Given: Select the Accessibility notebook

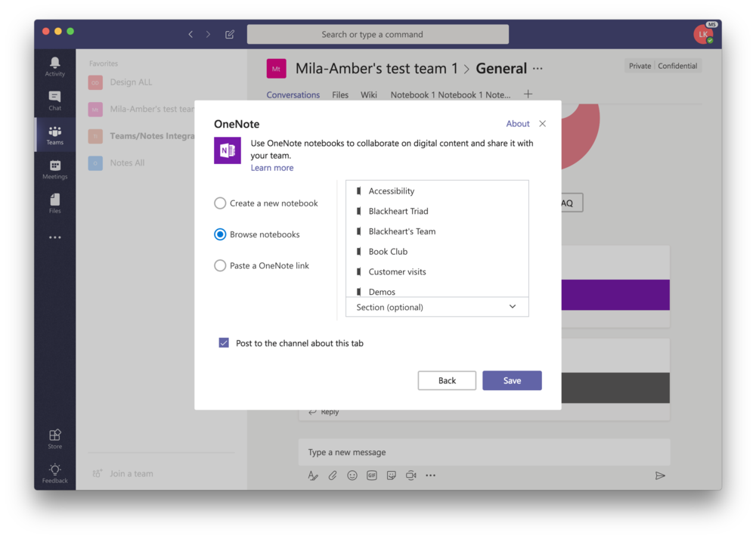Looking at the screenshot, I should point(437,191).
